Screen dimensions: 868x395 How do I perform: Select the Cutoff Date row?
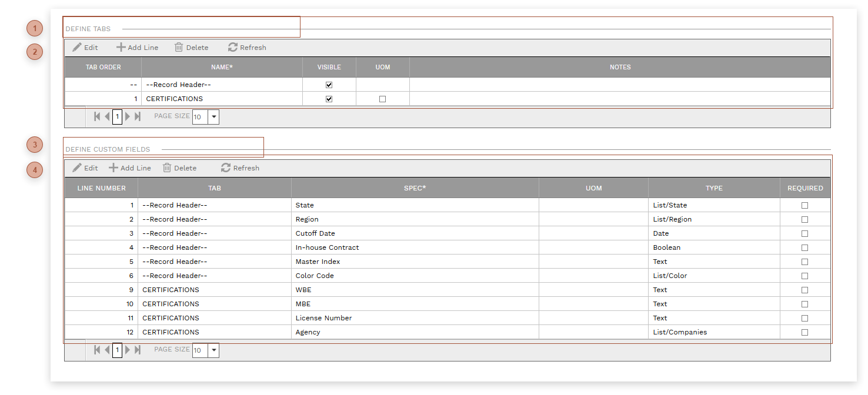coord(315,233)
